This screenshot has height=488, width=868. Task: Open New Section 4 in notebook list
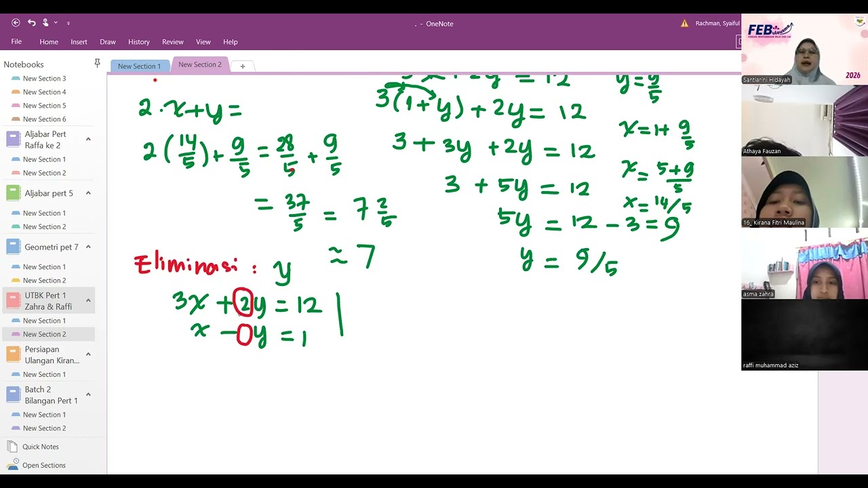(44, 92)
